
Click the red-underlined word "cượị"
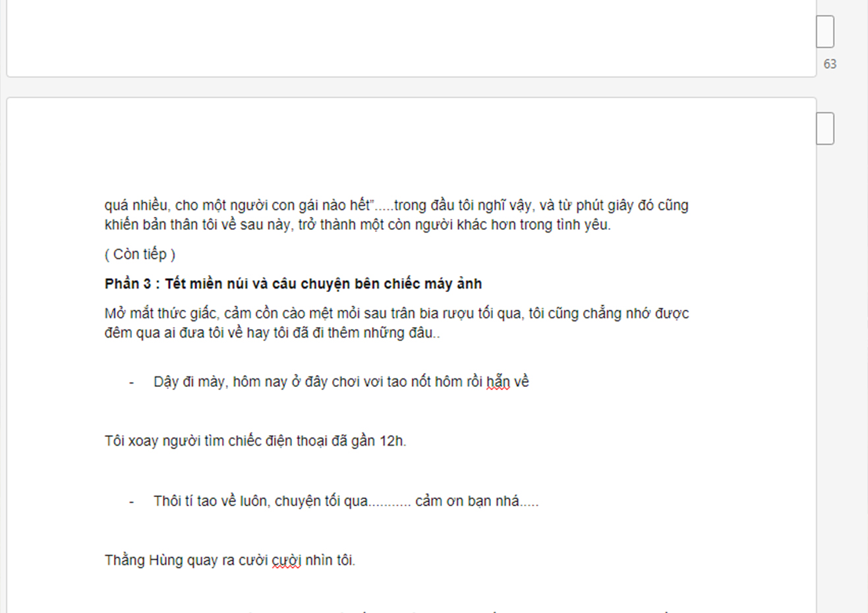[x=286, y=560]
